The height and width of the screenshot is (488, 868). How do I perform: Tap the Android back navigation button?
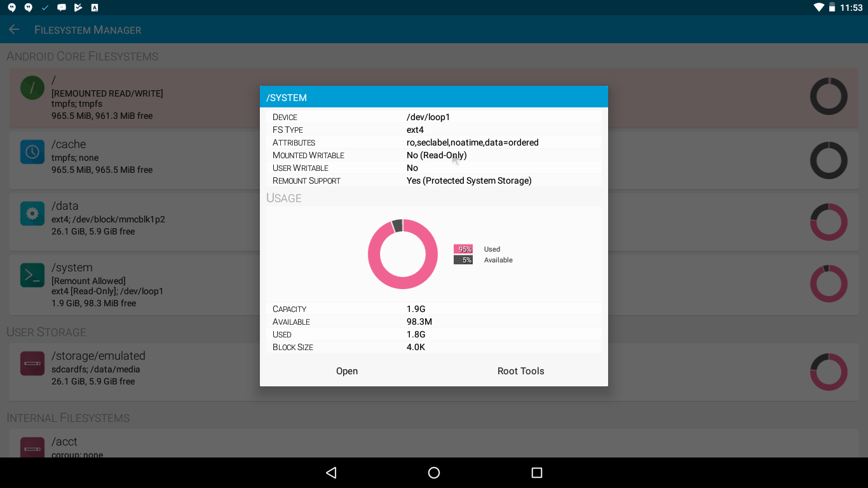(x=331, y=473)
